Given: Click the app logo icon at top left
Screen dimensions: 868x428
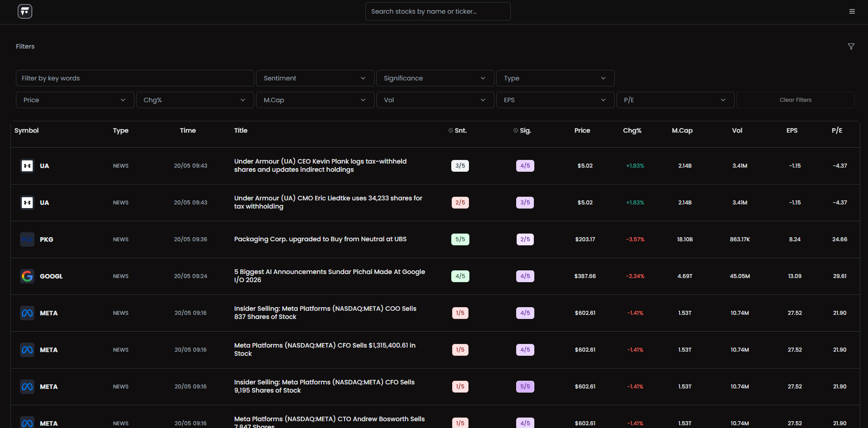Looking at the screenshot, I should (x=25, y=11).
